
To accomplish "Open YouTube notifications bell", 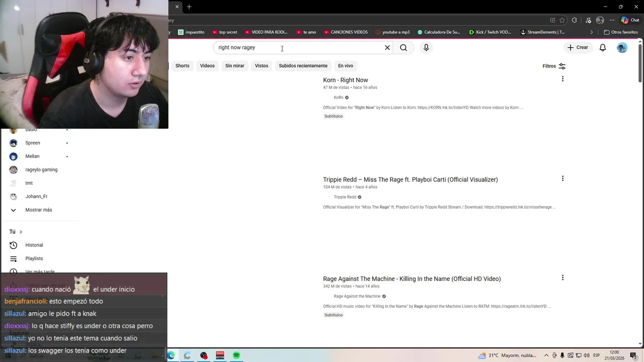I will click(x=603, y=48).
